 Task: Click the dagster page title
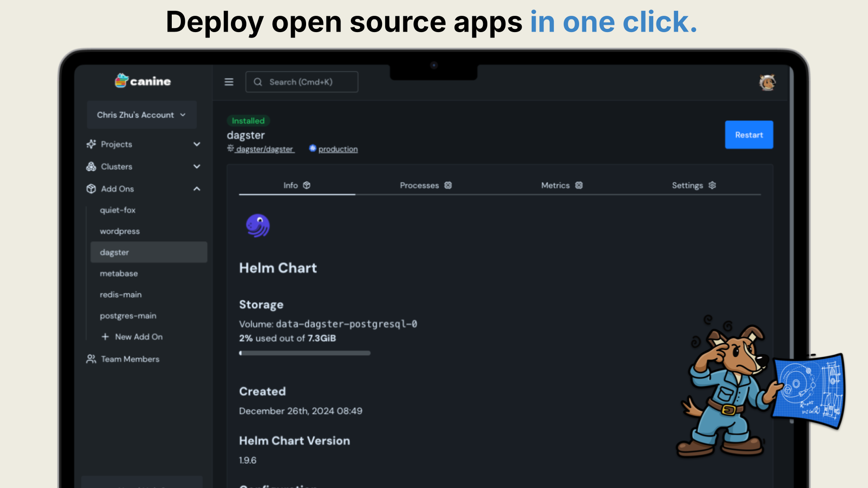point(245,135)
